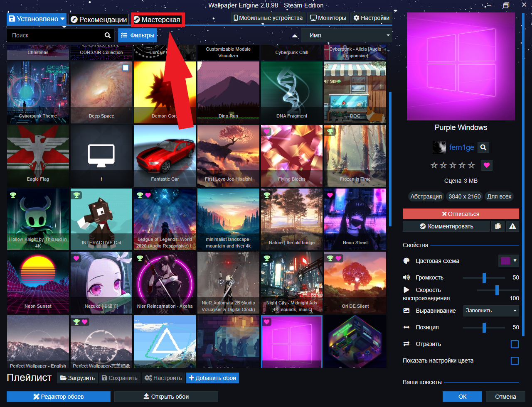Rate Purple Windows with the first star
This screenshot has width=532, height=407.
[x=434, y=165]
